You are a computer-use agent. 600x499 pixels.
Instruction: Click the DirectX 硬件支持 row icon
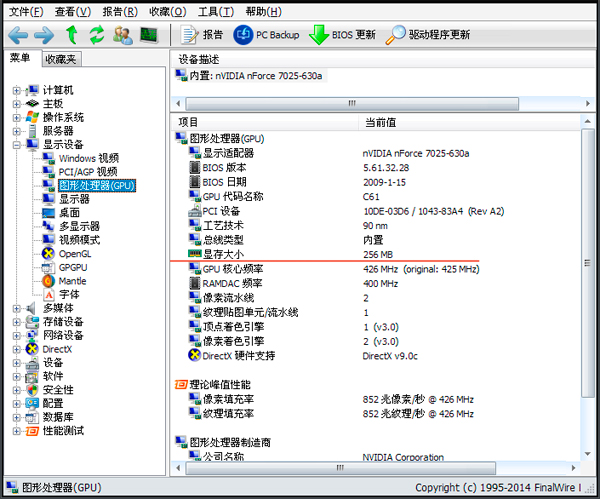tap(194, 355)
